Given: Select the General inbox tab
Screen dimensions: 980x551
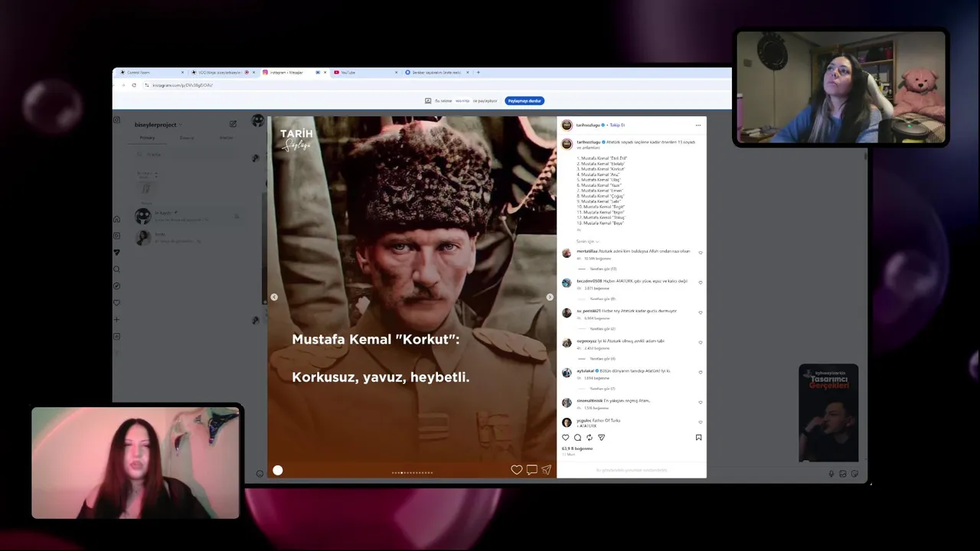Looking at the screenshot, I should (x=187, y=138).
